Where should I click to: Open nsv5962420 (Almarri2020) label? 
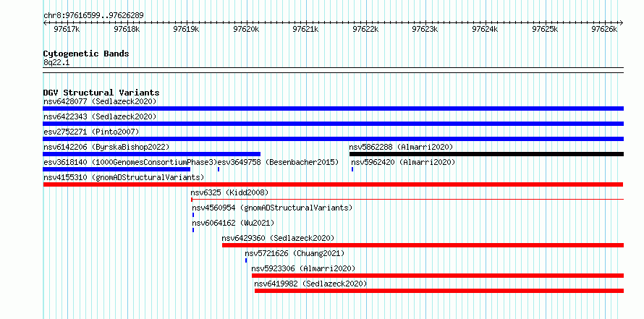click(x=403, y=162)
